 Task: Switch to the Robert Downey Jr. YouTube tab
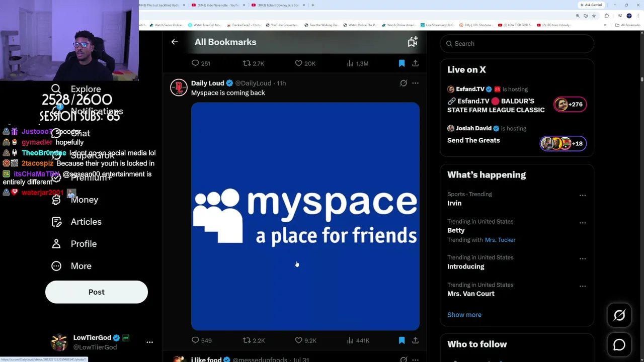click(277, 5)
